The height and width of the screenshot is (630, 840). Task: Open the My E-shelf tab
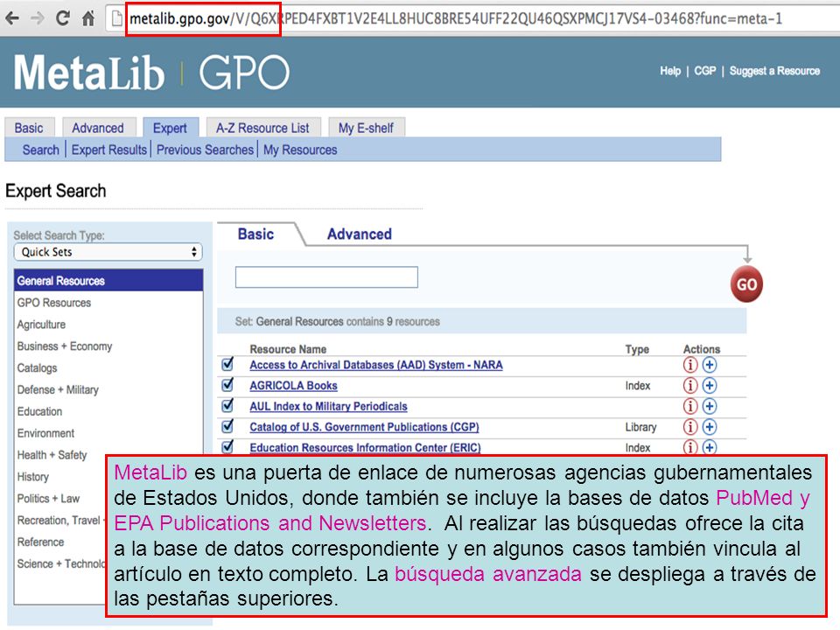click(x=366, y=128)
